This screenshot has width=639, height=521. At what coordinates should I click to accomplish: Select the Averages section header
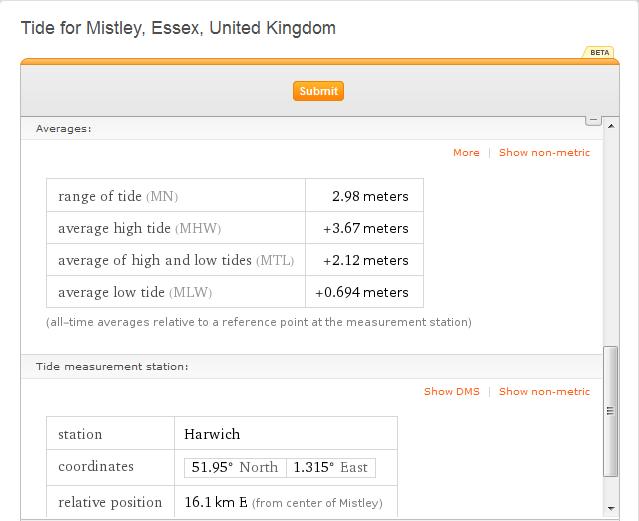click(64, 128)
